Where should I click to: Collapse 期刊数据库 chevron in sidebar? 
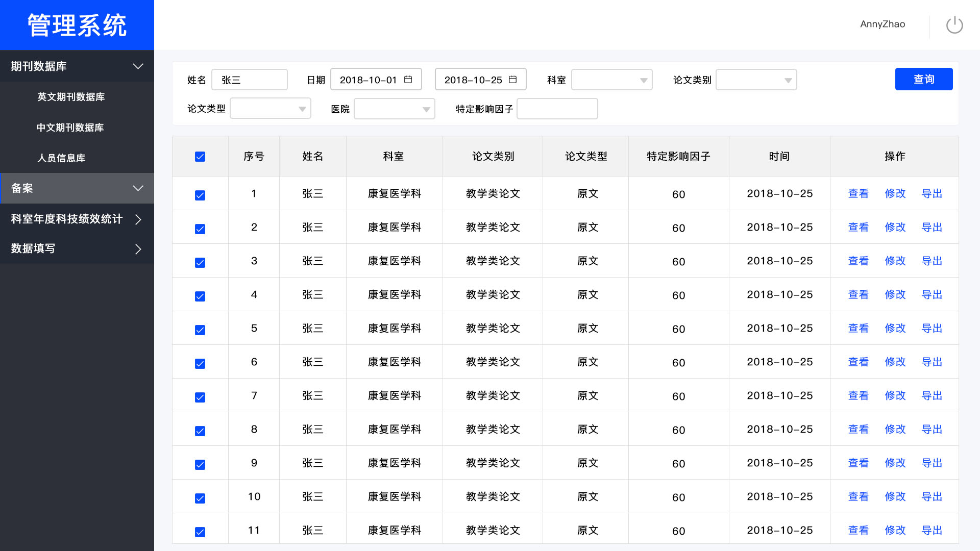pyautogui.click(x=138, y=66)
